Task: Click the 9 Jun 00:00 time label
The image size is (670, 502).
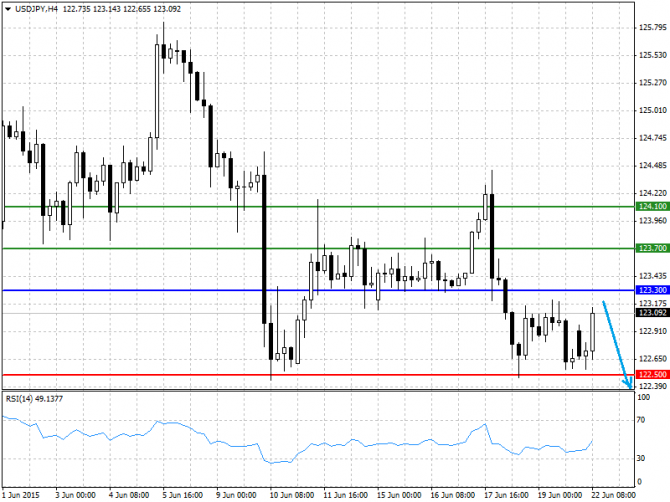Action: 236,495
